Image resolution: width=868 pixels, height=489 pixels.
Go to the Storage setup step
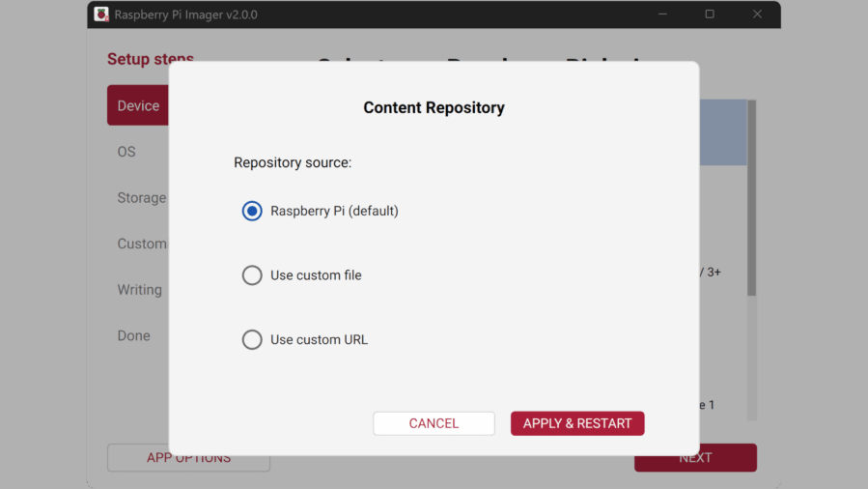[x=141, y=198]
